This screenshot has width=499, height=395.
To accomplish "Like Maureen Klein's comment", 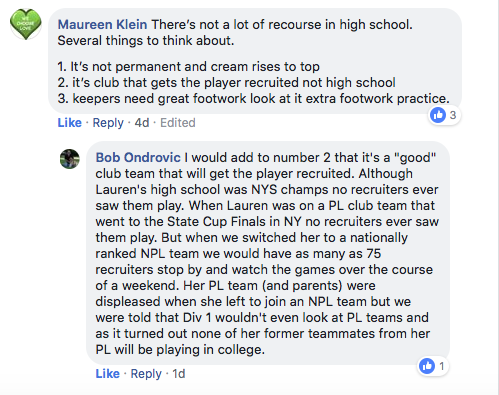I will 69,123.
